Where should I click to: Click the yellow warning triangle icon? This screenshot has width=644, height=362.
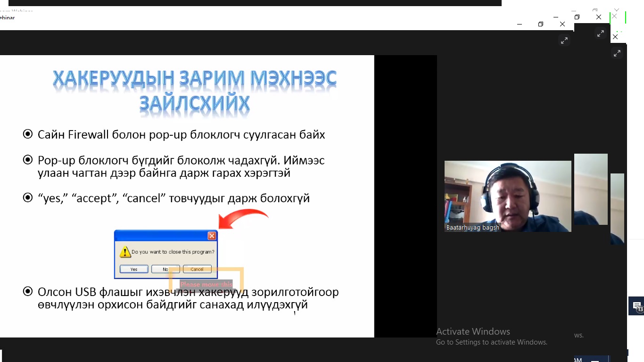(125, 252)
